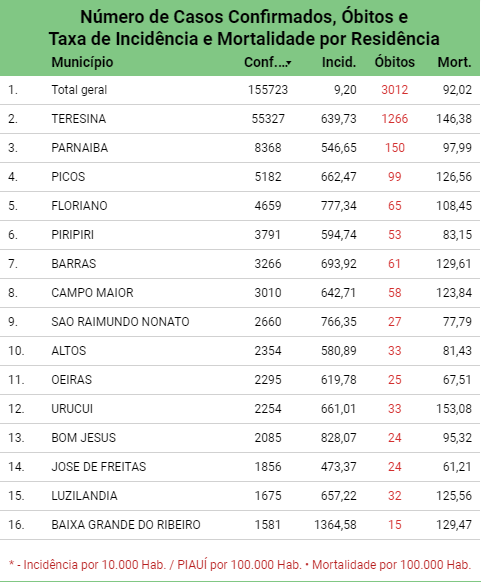This screenshot has width=481, height=582.
Task: Click PARNAIBA municipality name
Action: (x=79, y=148)
